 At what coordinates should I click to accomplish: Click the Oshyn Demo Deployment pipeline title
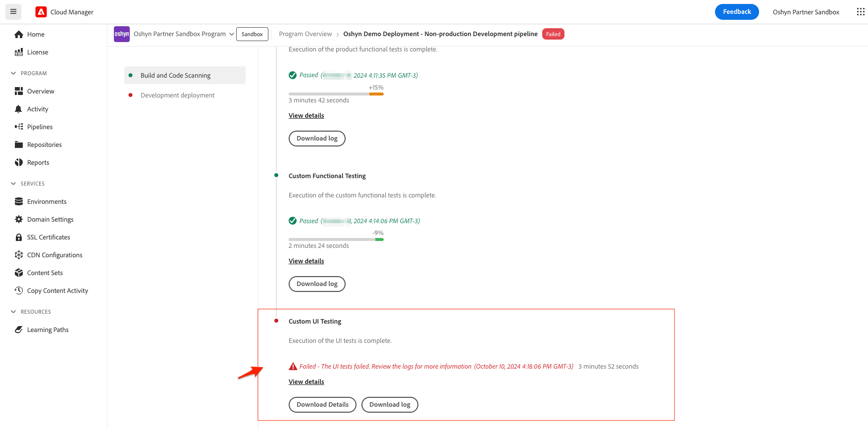pos(440,34)
